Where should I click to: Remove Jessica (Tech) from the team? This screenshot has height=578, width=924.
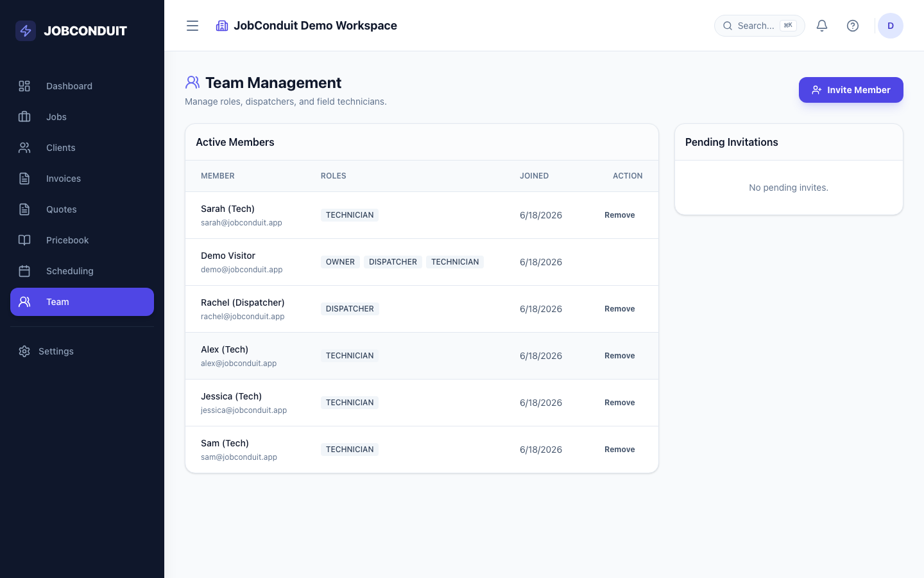[x=620, y=403]
